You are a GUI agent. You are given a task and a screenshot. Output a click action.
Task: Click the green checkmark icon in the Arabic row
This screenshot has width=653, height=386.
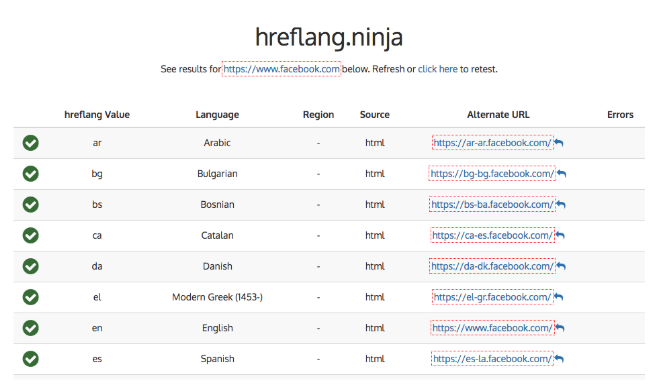coord(30,143)
